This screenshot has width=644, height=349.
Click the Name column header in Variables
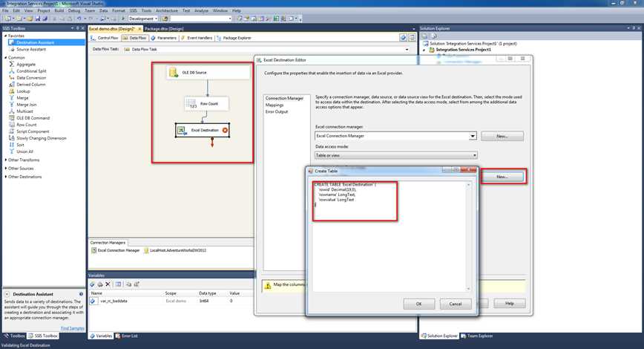click(96, 293)
